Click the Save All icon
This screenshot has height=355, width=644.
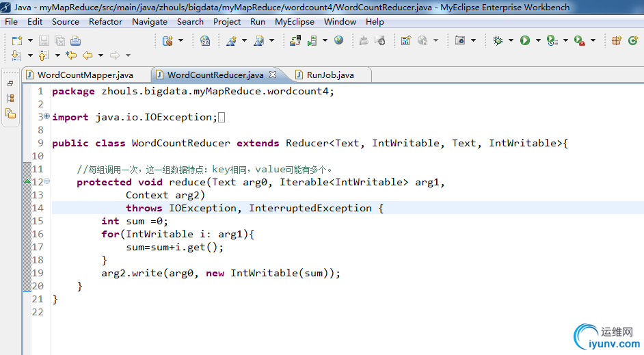coord(60,40)
